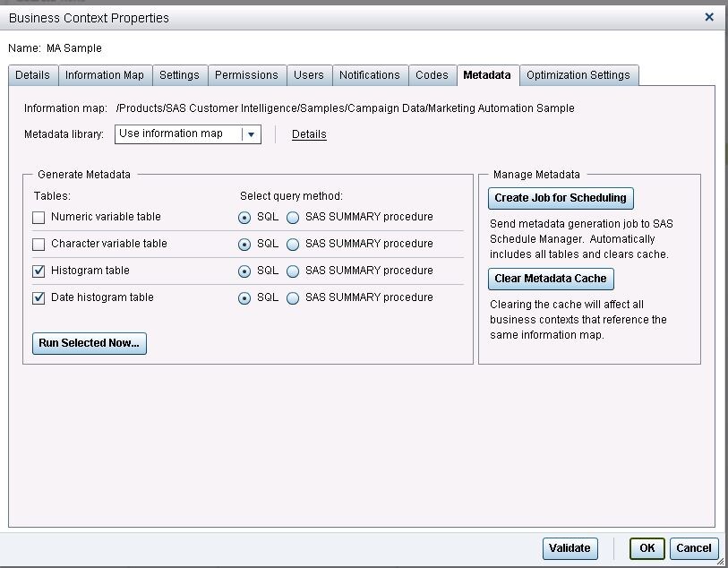Uncheck the Date histogram table checkbox
The image size is (728, 568).
tap(39, 298)
